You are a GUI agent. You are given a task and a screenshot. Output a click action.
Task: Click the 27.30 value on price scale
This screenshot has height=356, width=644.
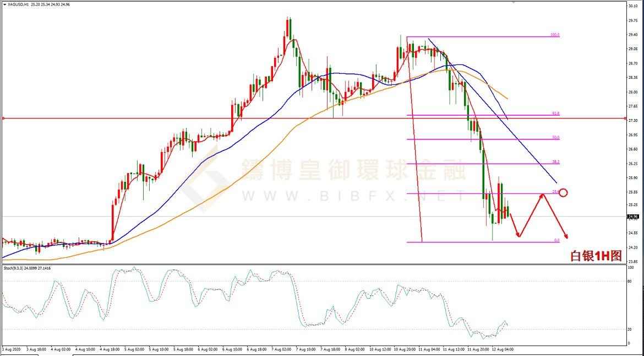pyautogui.click(x=632, y=120)
